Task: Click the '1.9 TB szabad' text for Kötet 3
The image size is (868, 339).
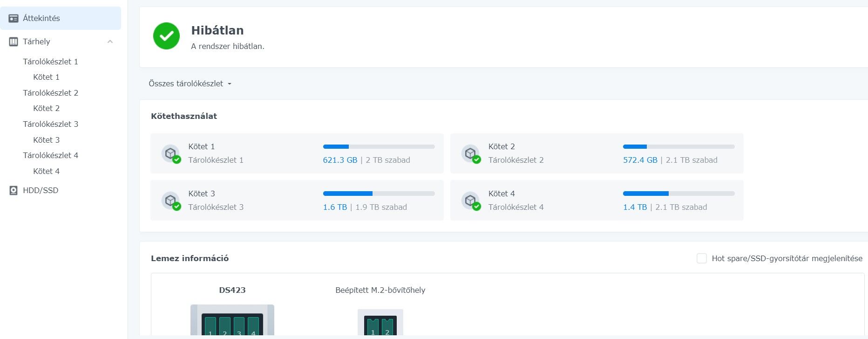Action: [x=381, y=207]
